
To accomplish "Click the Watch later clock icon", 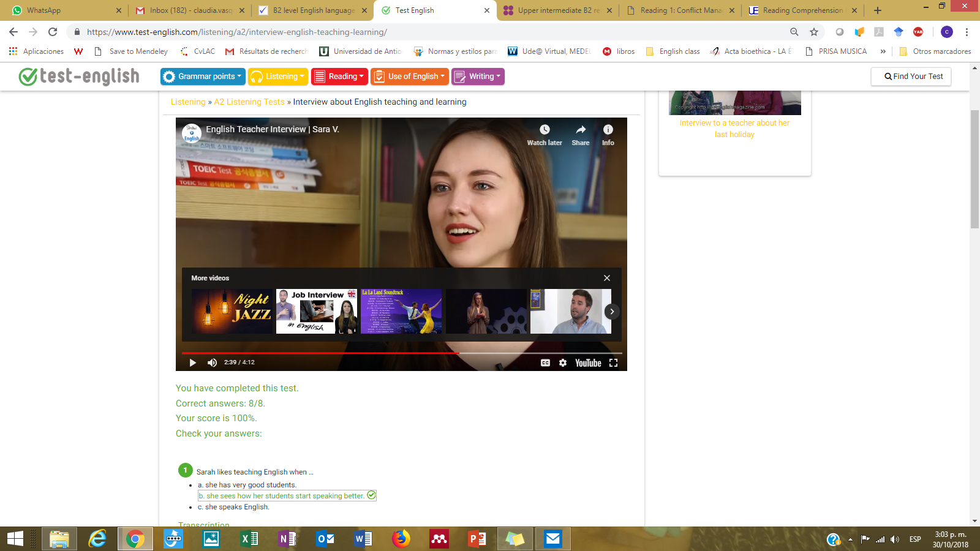I will [x=545, y=130].
